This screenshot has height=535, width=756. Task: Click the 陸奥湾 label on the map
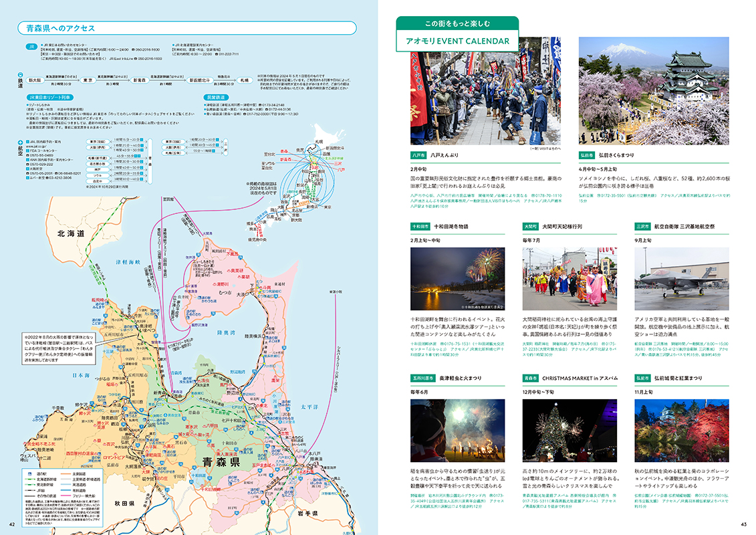(226, 332)
